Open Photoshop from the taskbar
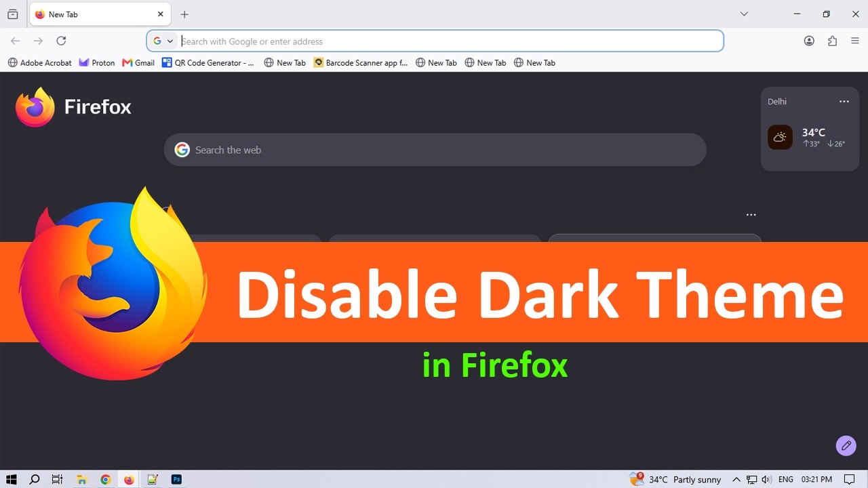Viewport: 868px width, 488px height. click(x=176, y=479)
